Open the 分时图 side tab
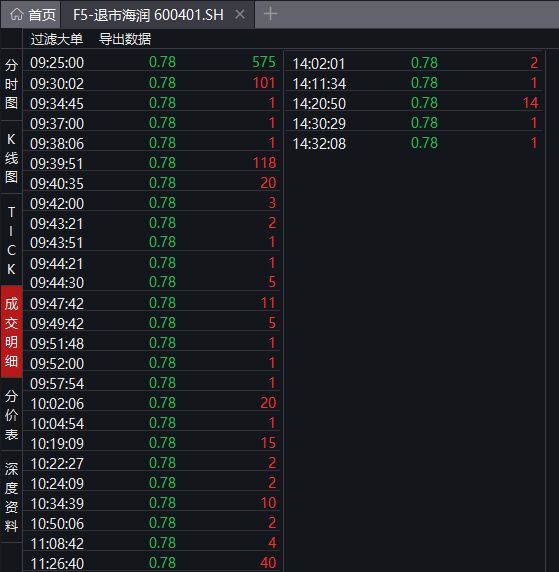The width and height of the screenshot is (559, 572). 11,84
